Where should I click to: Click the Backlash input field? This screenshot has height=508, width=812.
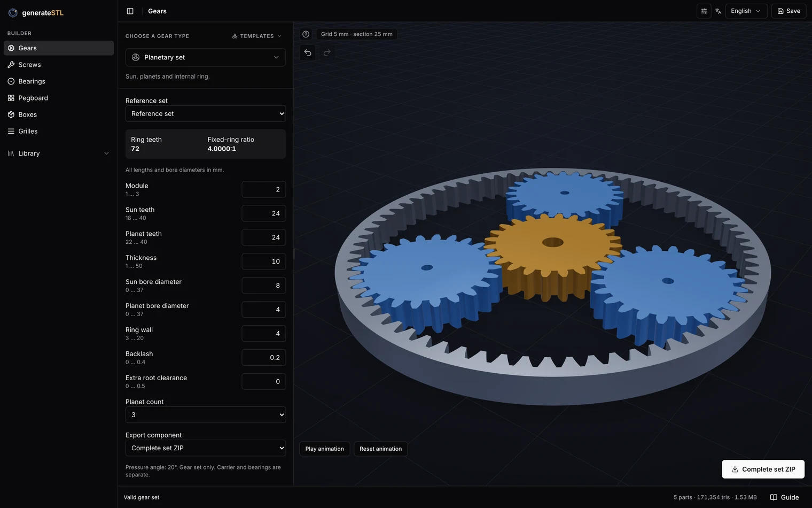[x=264, y=358]
